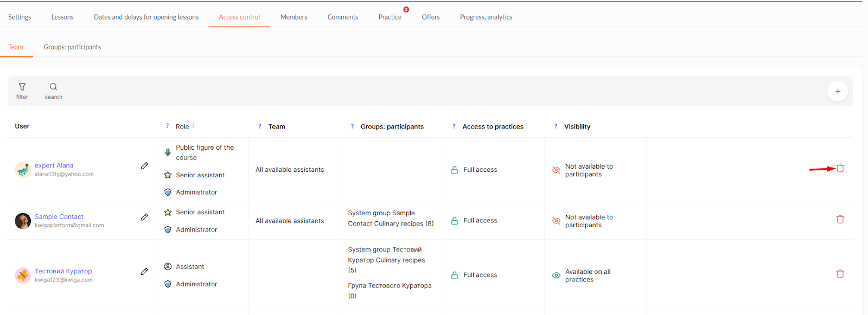Open the Sample Contact user link
Screen dimensions: 868x315
coord(59,216)
